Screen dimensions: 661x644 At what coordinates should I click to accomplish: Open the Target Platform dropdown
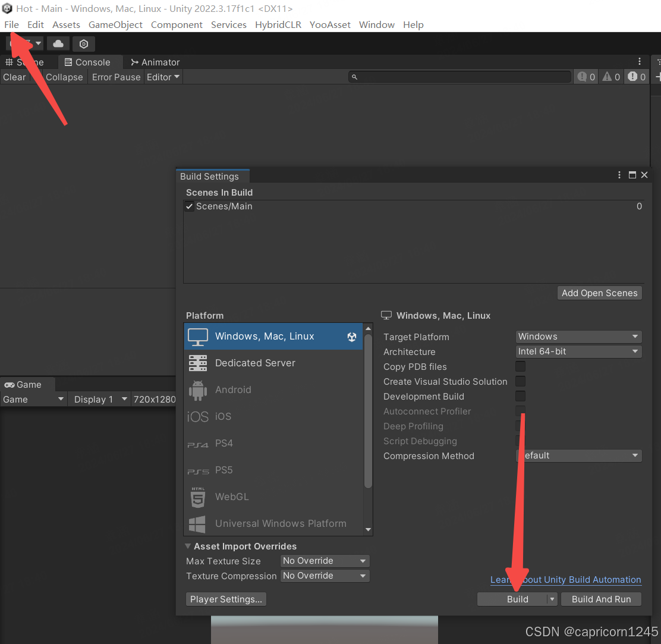pos(578,337)
